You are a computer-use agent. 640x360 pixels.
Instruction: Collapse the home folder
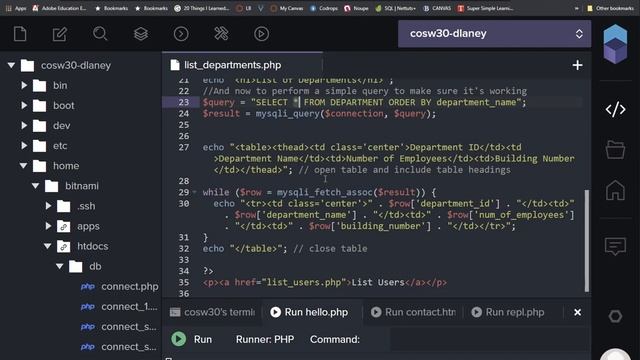tap(23, 166)
